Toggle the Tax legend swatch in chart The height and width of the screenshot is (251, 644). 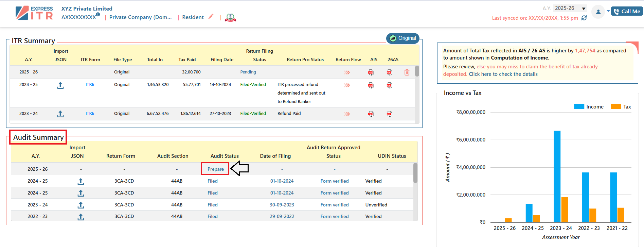pyautogui.click(x=616, y=107)
